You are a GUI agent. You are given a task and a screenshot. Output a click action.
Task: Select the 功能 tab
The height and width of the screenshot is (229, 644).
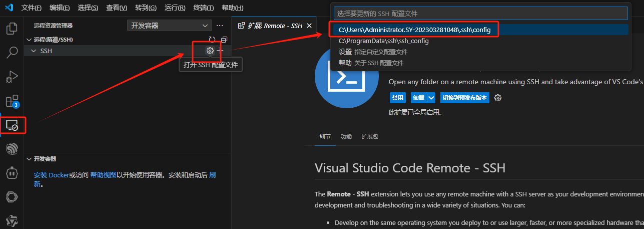click(x=346, y=136)
